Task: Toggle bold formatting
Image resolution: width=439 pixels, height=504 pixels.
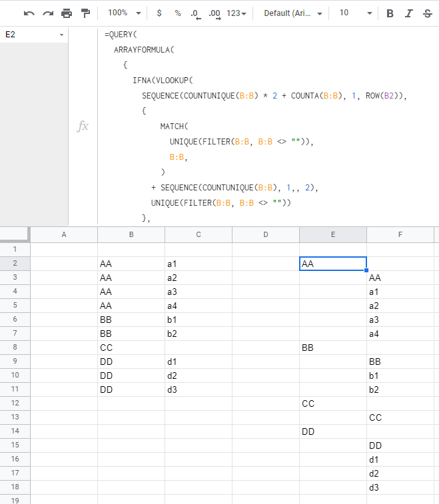Action: (390, 13)
